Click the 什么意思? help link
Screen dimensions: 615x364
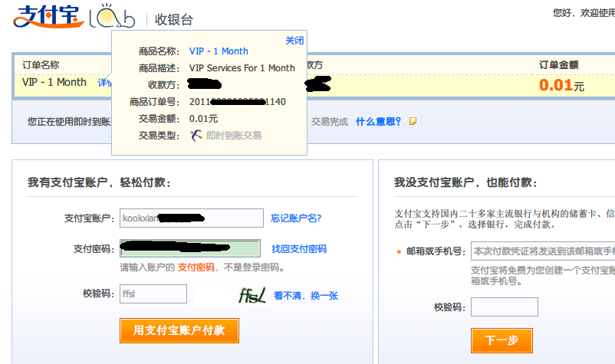click(378, 122)
